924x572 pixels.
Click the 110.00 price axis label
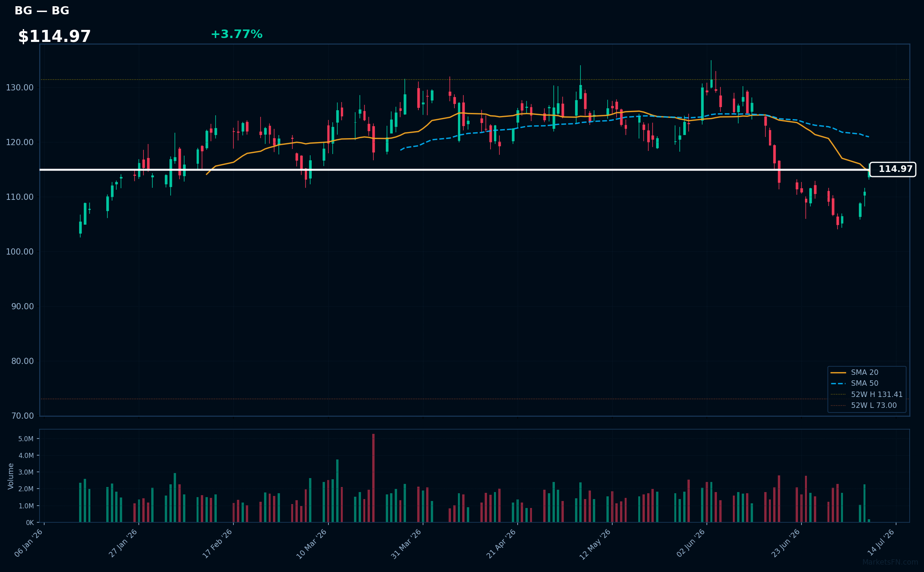click(20, 197)
